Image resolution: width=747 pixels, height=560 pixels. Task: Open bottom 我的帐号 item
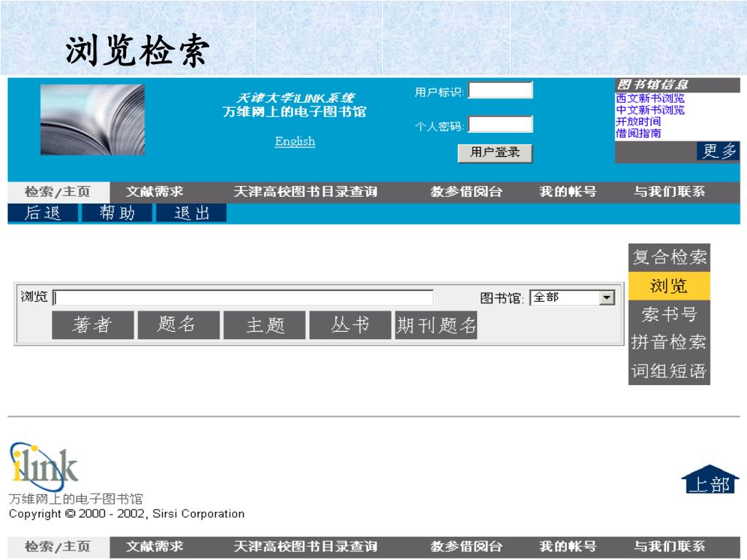click(x=568, y=547)
